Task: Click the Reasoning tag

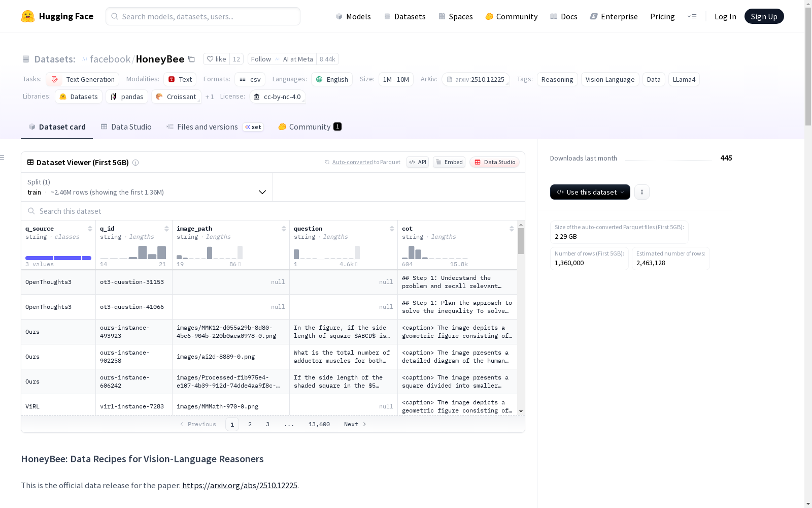Action: [x=557, y=79]
